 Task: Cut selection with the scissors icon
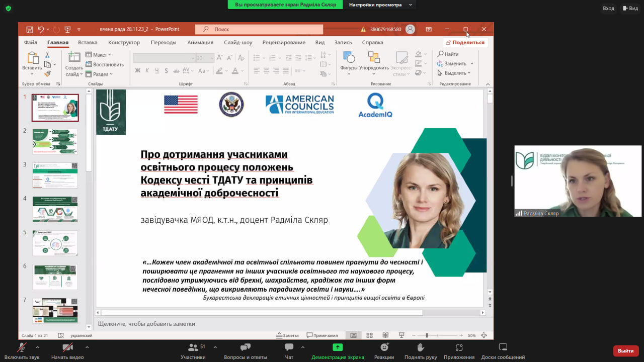tap(48, 55)
